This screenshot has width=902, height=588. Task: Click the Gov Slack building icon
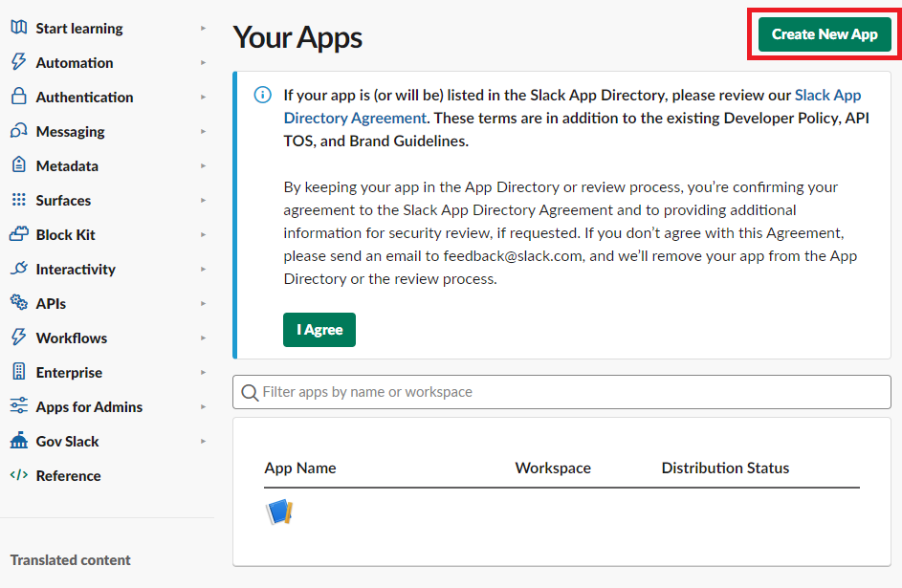coord(18,441)
